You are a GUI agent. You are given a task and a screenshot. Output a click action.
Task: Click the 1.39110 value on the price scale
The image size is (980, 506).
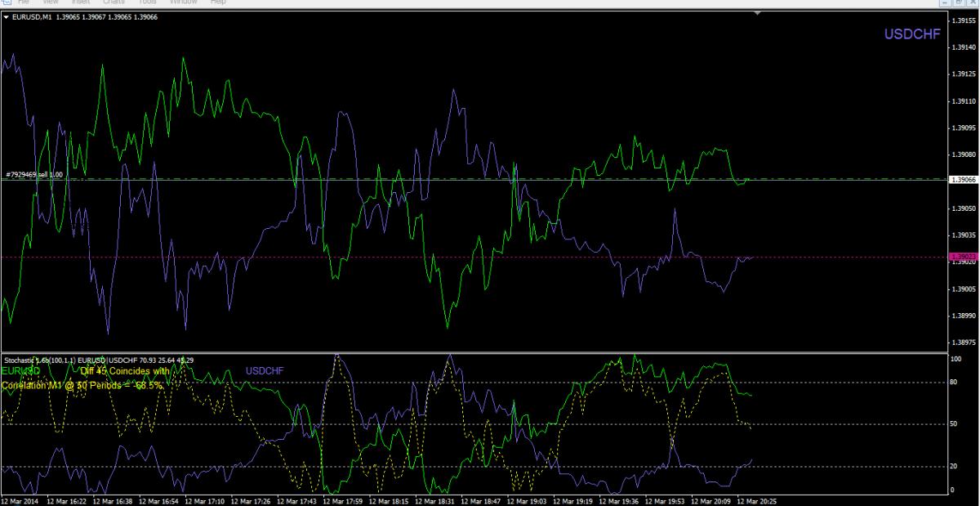[x=964, y=101]
